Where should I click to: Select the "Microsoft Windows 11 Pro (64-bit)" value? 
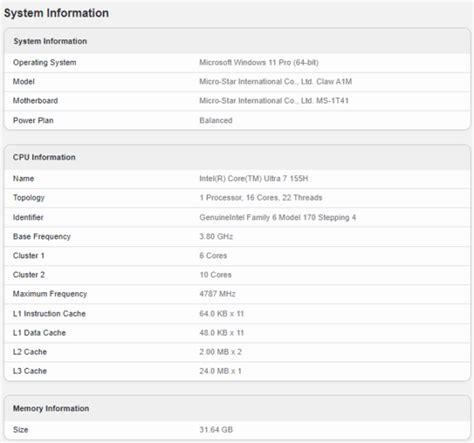point(259,62)
